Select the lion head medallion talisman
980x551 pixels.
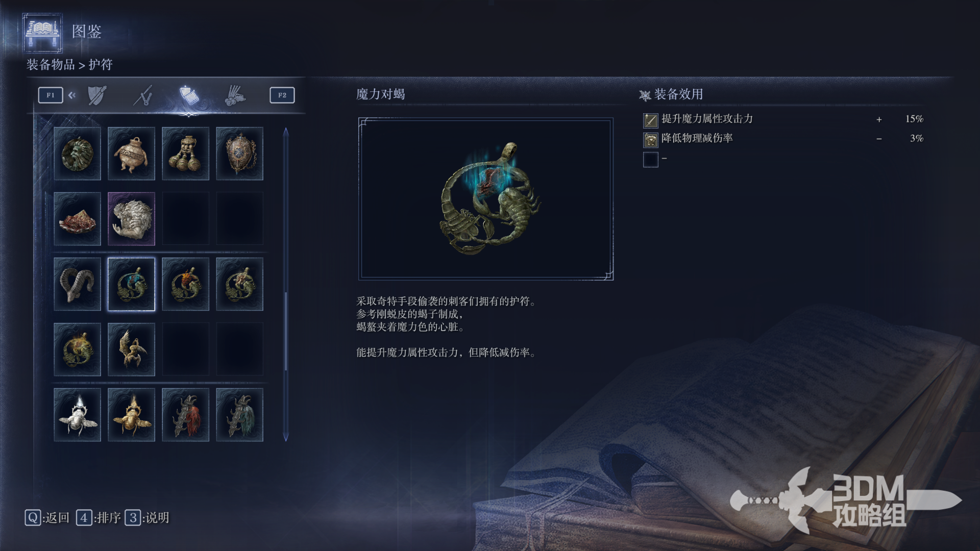[77, 154]
